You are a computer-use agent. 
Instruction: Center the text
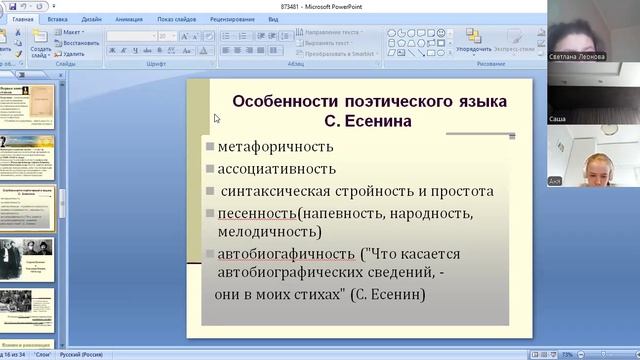pos(237,50)
